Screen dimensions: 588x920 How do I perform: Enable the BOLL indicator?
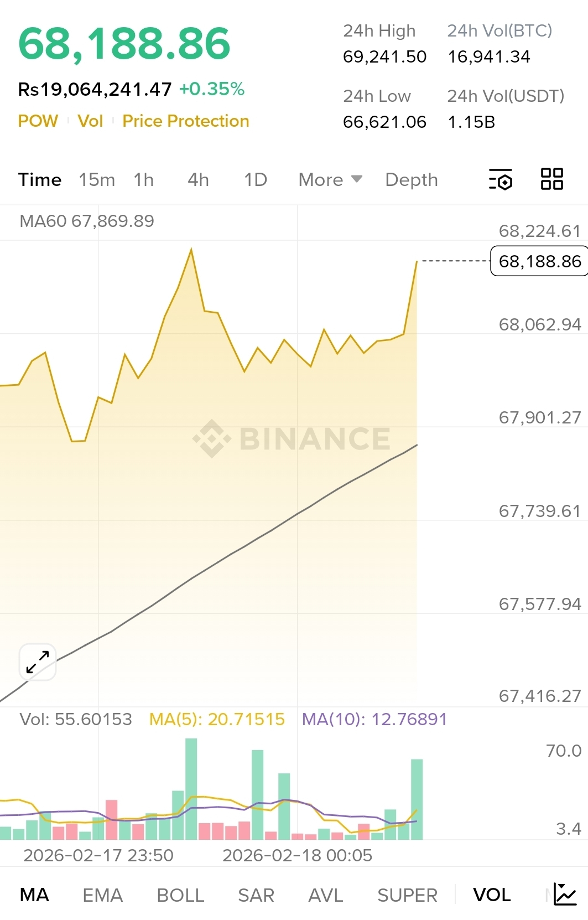[180, 895]
